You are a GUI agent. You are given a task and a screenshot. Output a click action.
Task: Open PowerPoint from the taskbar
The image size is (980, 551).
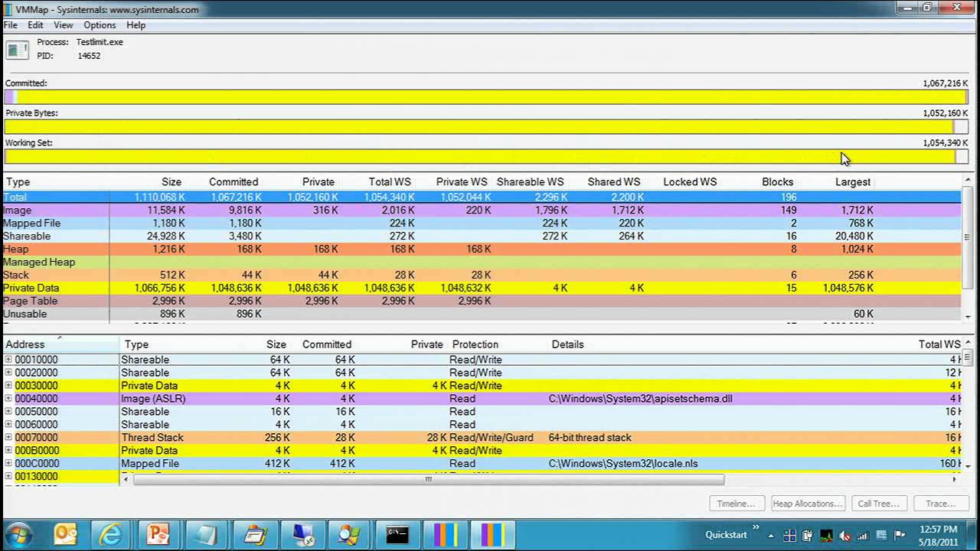(158, 534)
